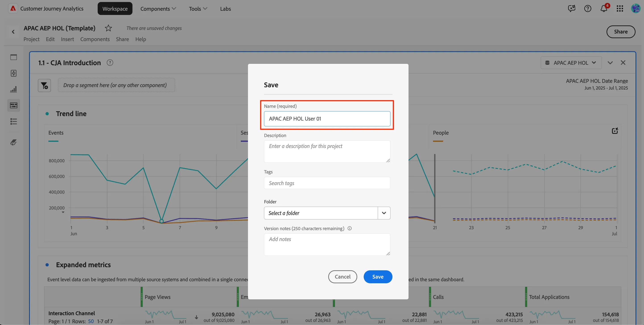
Task: Open the Components icon in left rail
Action: pos(14,105)
